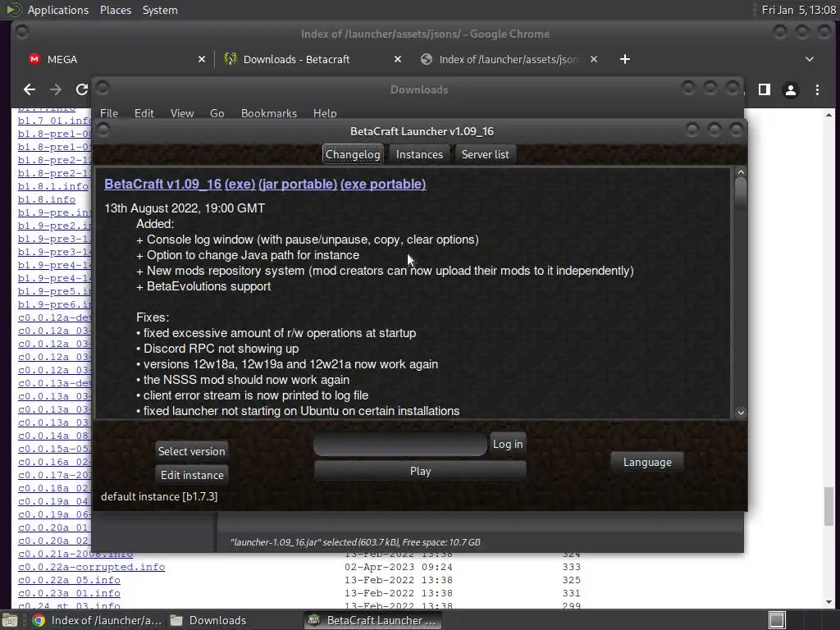This screenshot has width=840, height=630.
Task: Toggle Chrome side panel icon
Action: click(765, 89)
